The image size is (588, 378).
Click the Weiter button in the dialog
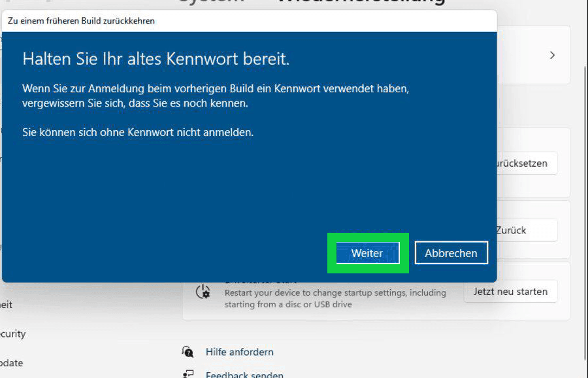point(367,253)
